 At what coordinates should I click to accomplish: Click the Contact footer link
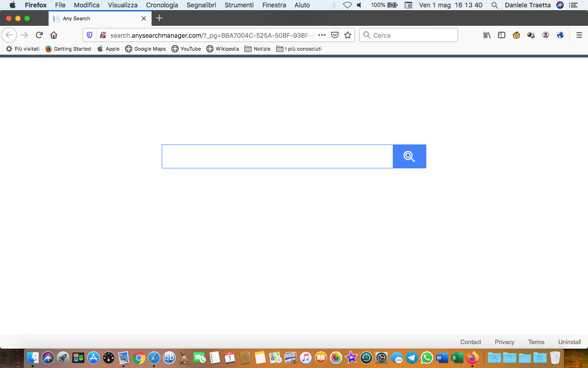click(x=471, y=342)
